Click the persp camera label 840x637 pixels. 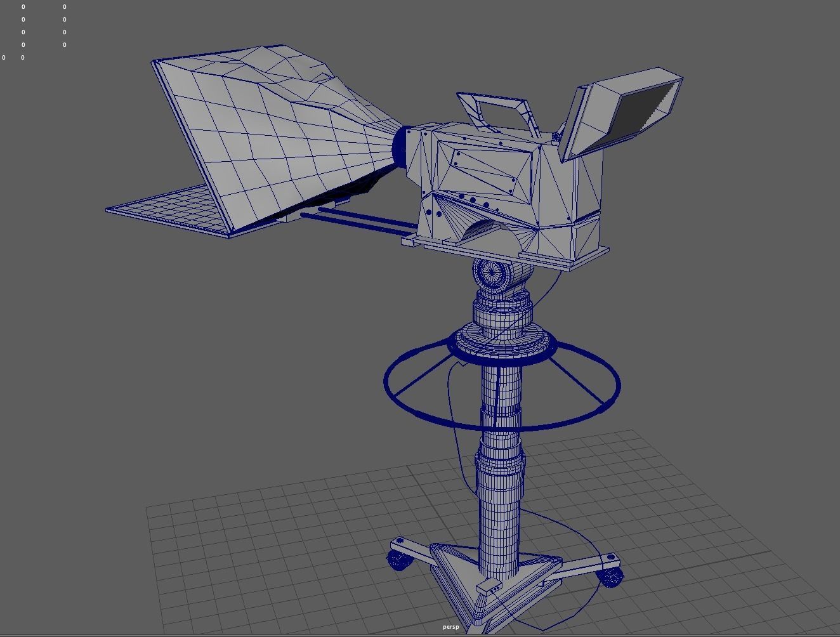450,627
